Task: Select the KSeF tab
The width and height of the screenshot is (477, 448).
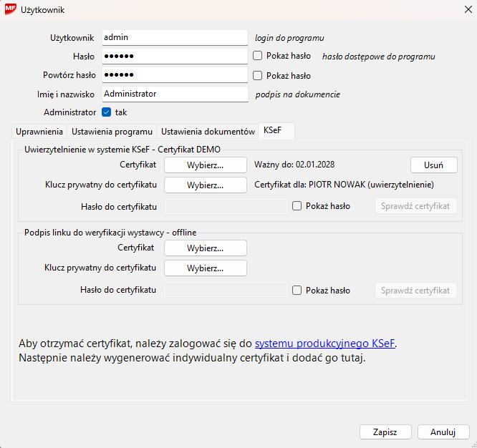Action: click(x=273, y=131)
